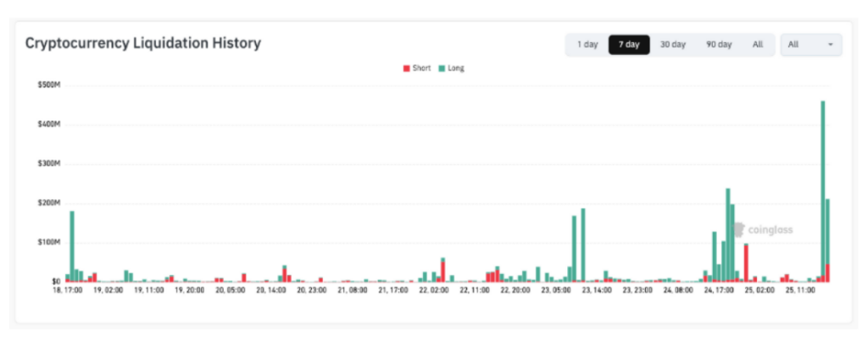The image size is (868, 341).
Task: Click the $100M y-axis label
Action: 49,243
